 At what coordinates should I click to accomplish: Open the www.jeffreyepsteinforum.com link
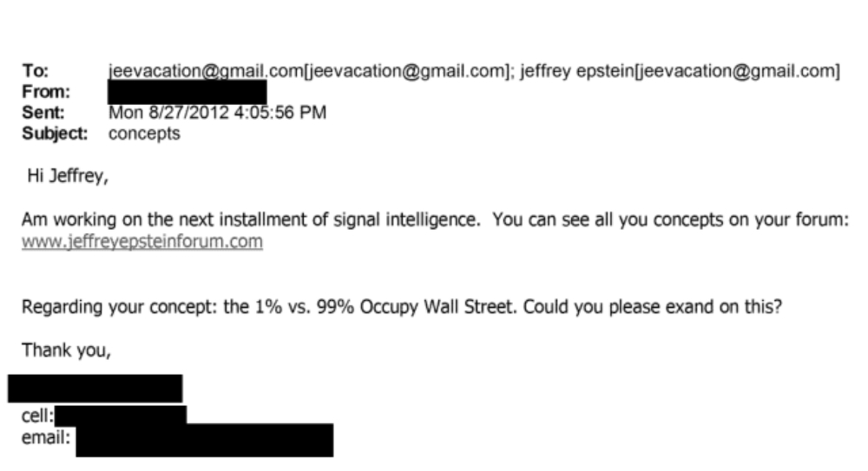click(141, 242)
